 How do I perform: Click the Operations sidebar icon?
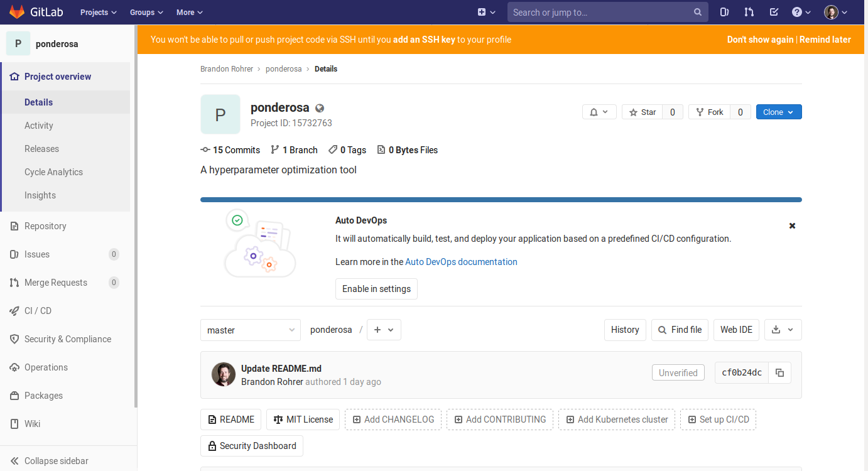click(14, 367)
